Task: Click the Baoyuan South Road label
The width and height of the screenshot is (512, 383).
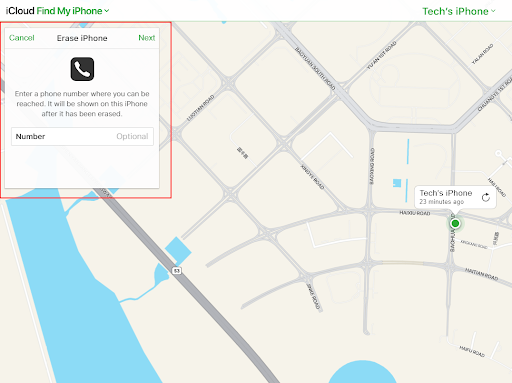Action: click(315, 68)
